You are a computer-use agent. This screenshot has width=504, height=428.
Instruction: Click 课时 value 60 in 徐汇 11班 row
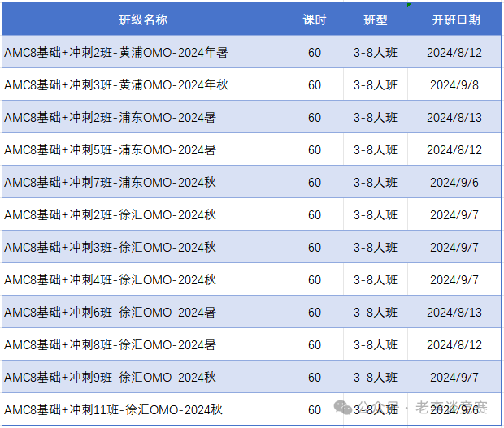315,409
